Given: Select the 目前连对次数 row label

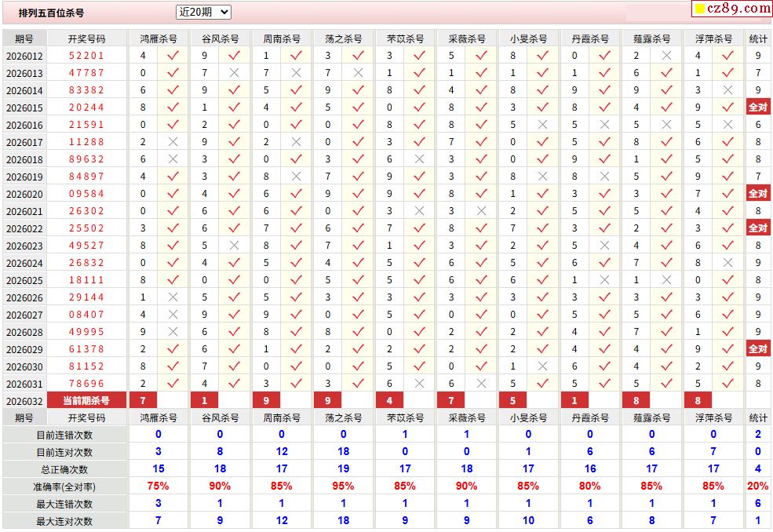Looking at the screenshot, I should [x=64, y=453].
